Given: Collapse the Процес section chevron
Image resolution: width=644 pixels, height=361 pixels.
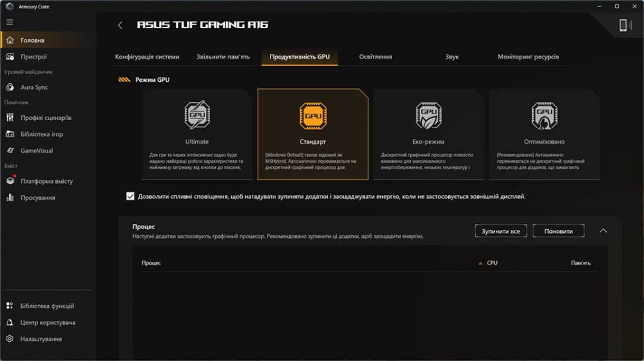Looking at the screenshot, I should [603, 231].
